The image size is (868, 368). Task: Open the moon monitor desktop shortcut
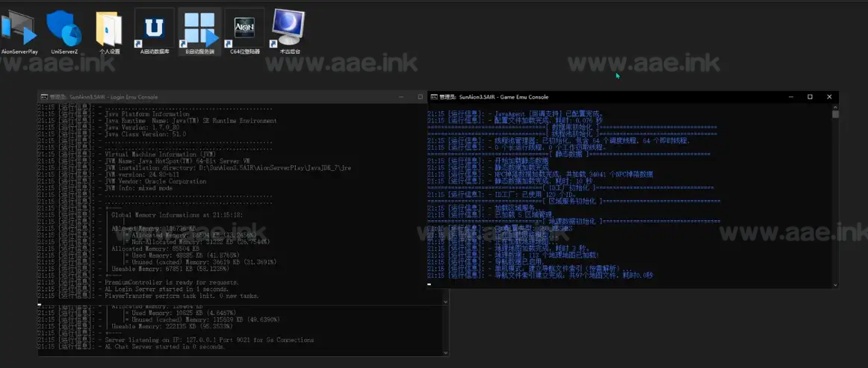(x=288, y=30)
